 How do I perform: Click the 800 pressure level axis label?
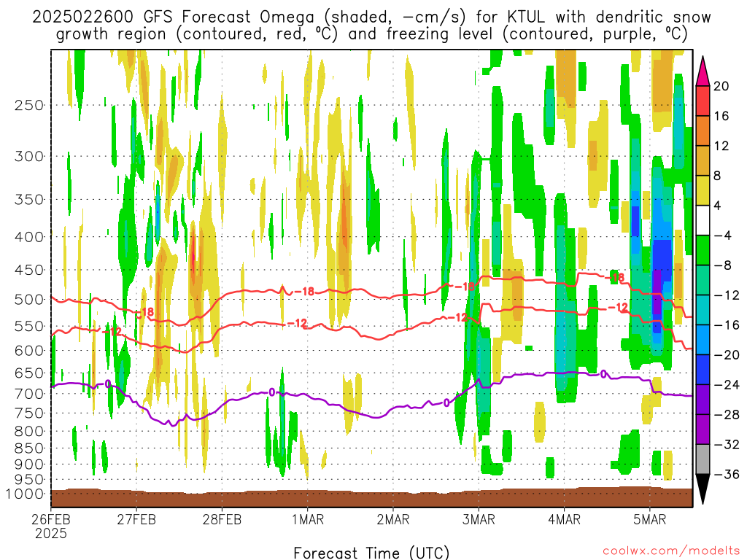click(x=29, y=432)
